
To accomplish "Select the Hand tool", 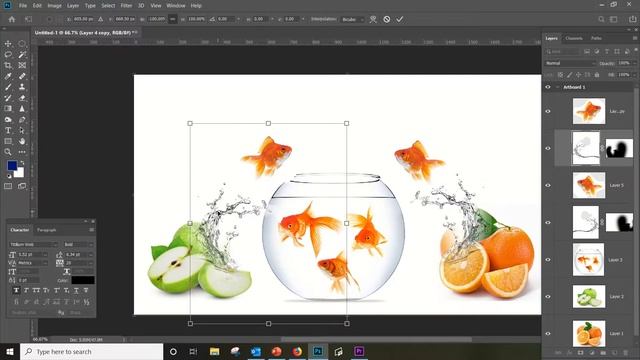I will click(x=22, y=141).
